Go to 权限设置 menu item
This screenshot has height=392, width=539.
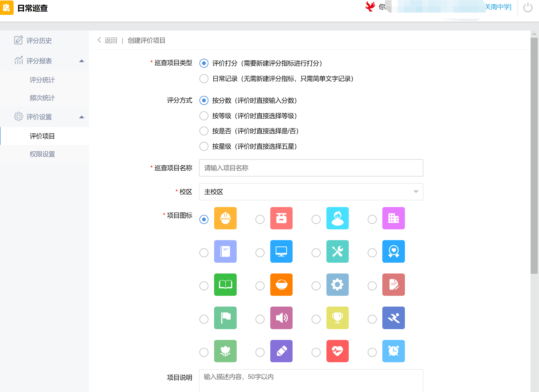pyautogui.click(x=42, y=154)
